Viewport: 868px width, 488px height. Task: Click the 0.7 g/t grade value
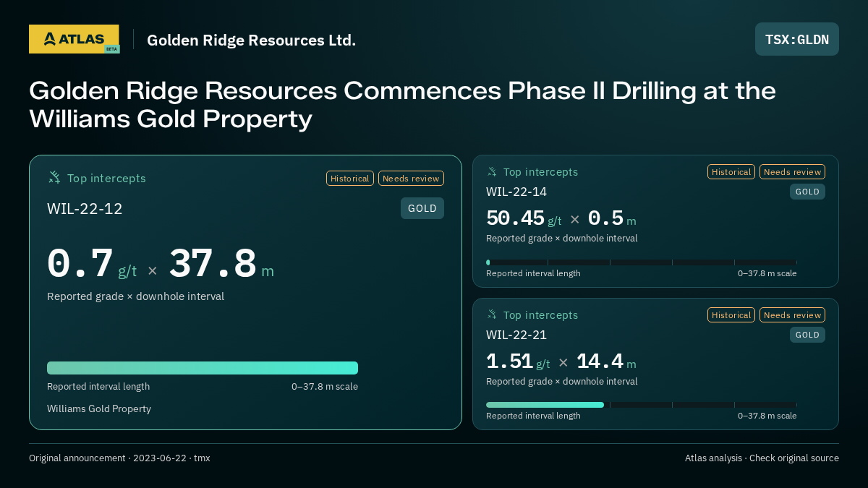[92, 265]
